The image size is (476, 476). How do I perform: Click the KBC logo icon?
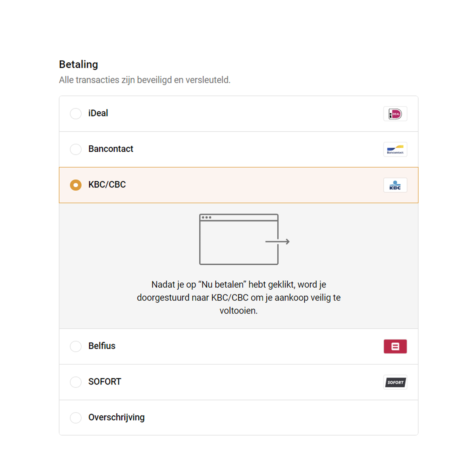point(395,185)
